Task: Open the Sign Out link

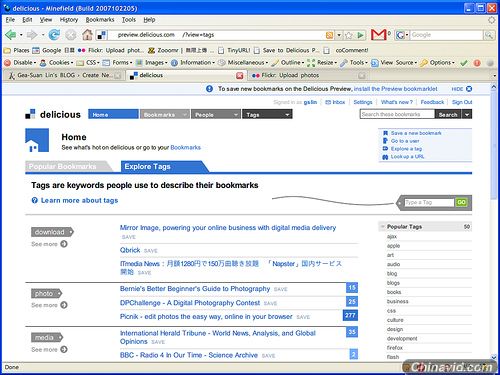Action: 462,102
